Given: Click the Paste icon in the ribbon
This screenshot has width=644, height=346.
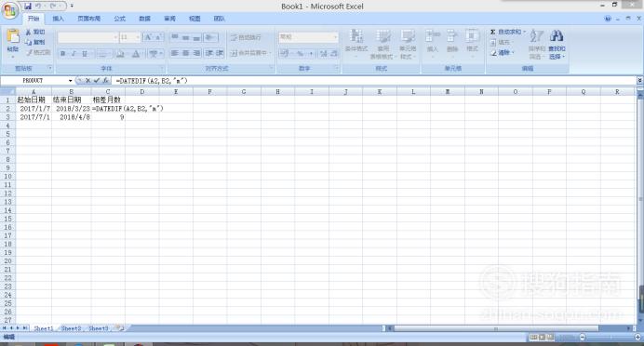Looking at the screenshot, I should (x=13, y=36).
